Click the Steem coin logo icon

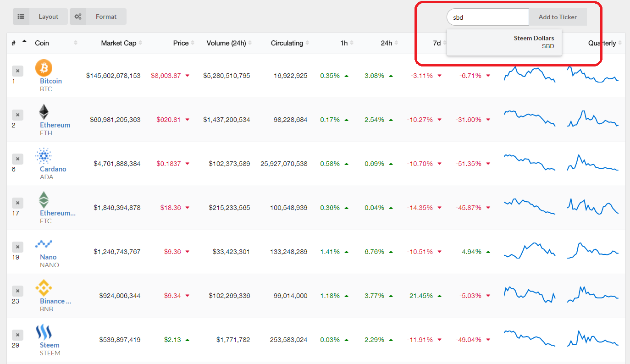pos(44,332)
